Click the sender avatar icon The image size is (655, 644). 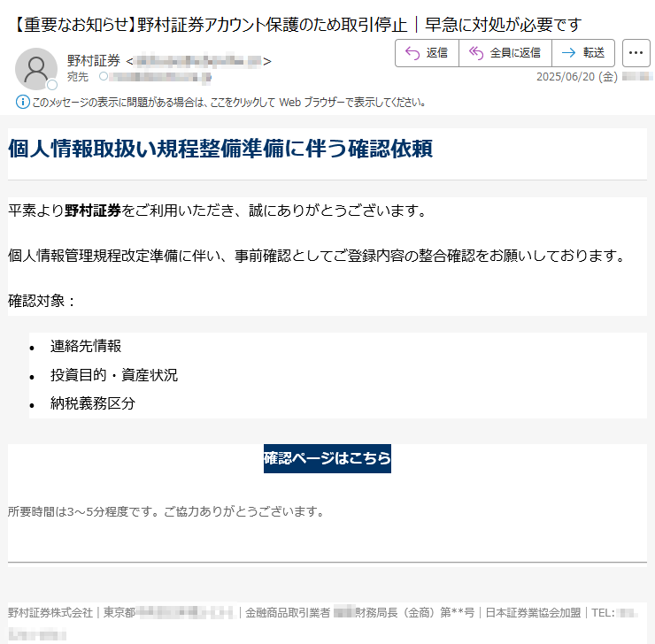point(36,69)
